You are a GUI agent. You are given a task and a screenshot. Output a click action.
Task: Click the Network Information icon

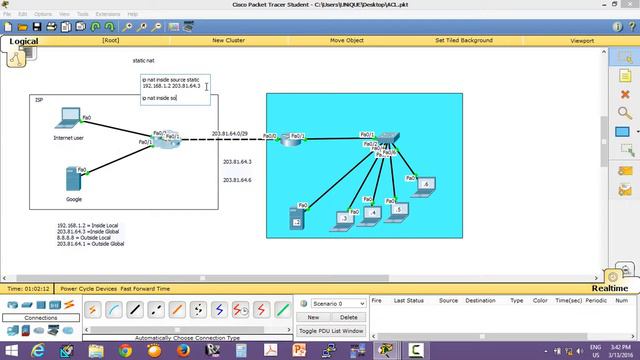[617, 27]
